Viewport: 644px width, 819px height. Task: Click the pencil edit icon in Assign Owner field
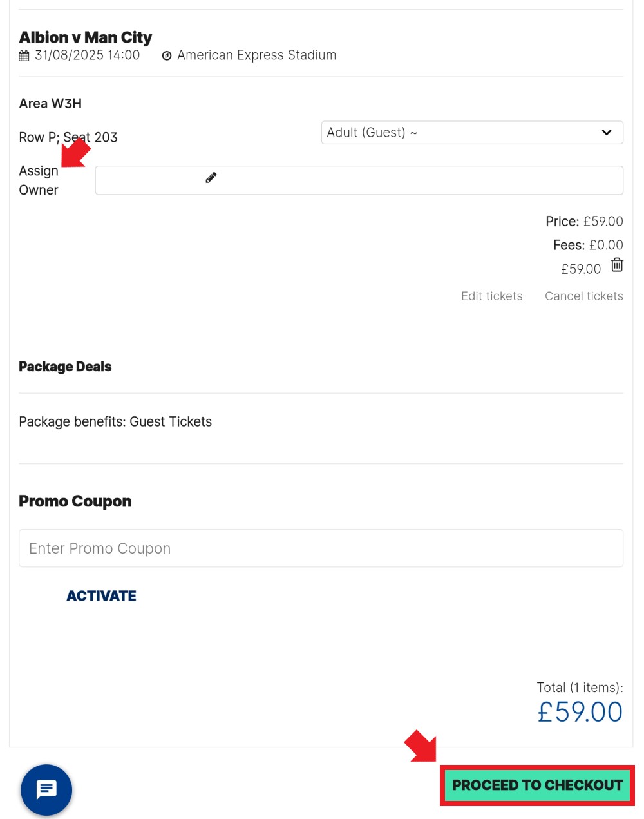211,177
